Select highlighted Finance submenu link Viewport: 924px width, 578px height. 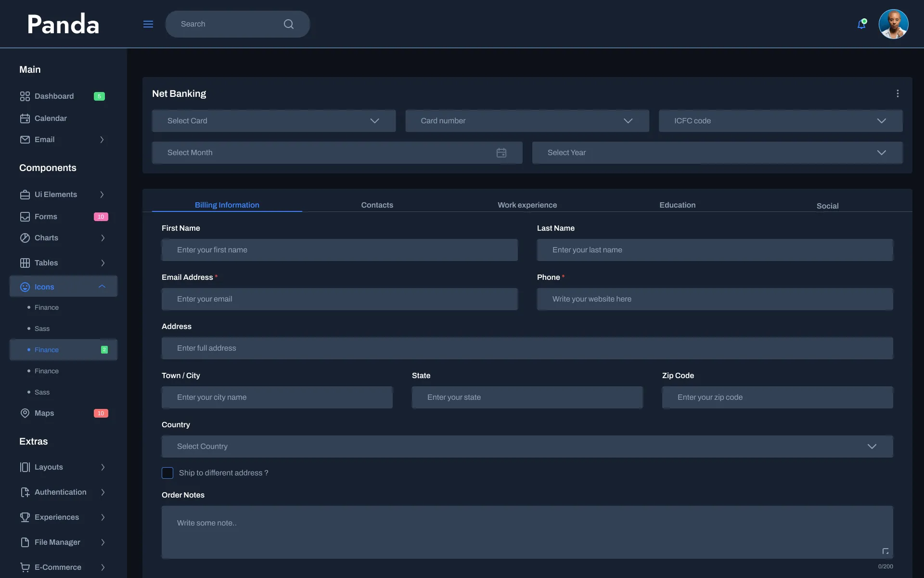point(47,350)
